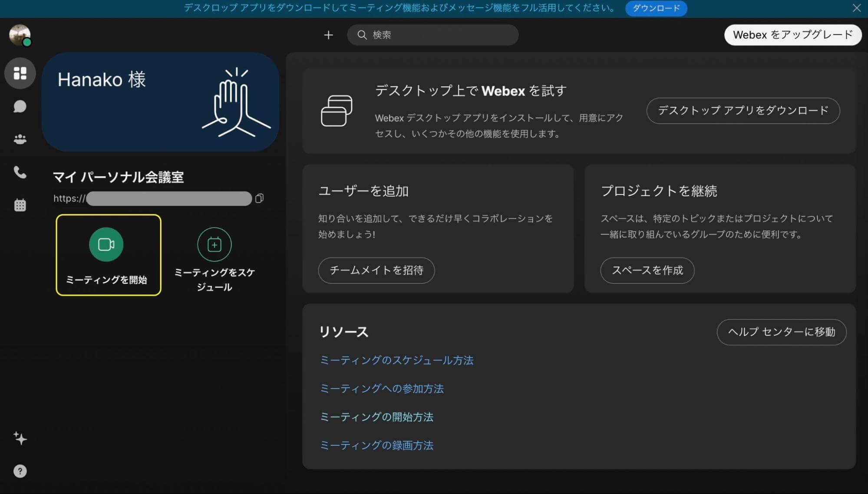Click the personal room https URL

tap(152, 198)
